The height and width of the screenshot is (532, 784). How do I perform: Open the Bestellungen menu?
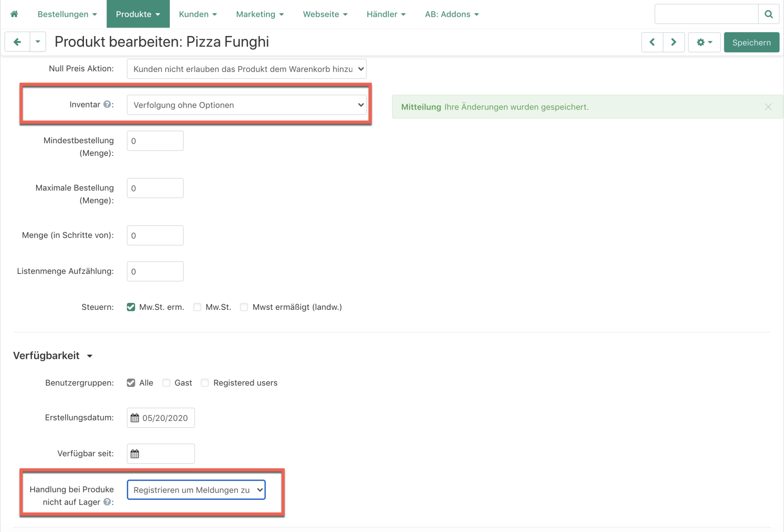coord(67,14)
